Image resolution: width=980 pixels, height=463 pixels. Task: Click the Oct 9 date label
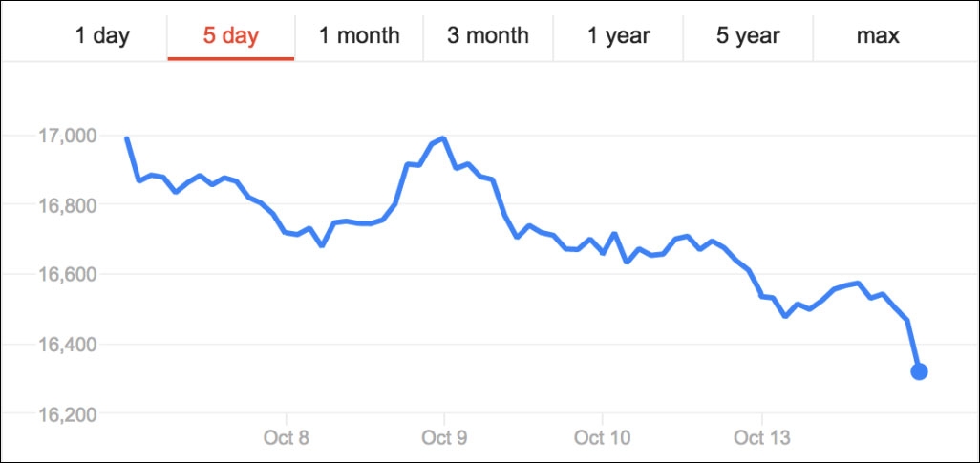(444, 438)
